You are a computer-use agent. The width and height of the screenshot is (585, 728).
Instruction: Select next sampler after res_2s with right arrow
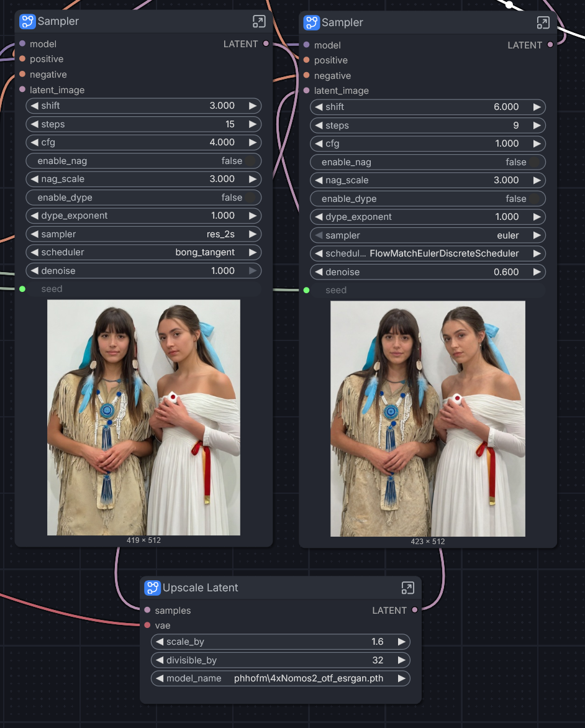click(253, 234)
